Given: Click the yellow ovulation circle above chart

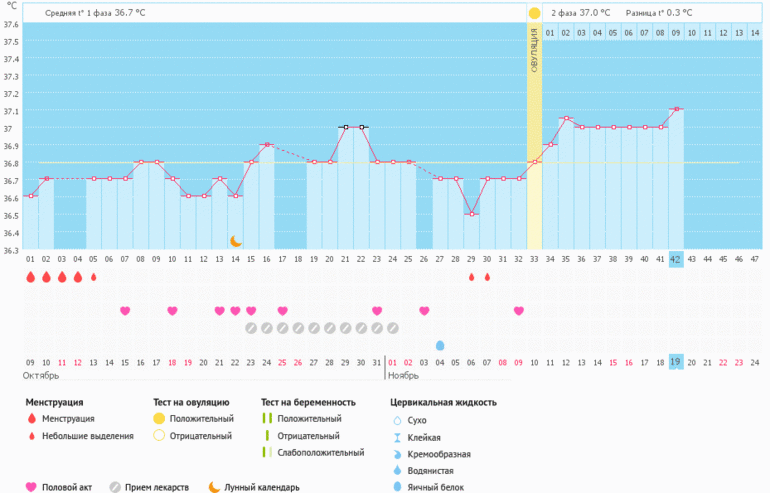Looking at the screenshot, I should tap(534, 13).
